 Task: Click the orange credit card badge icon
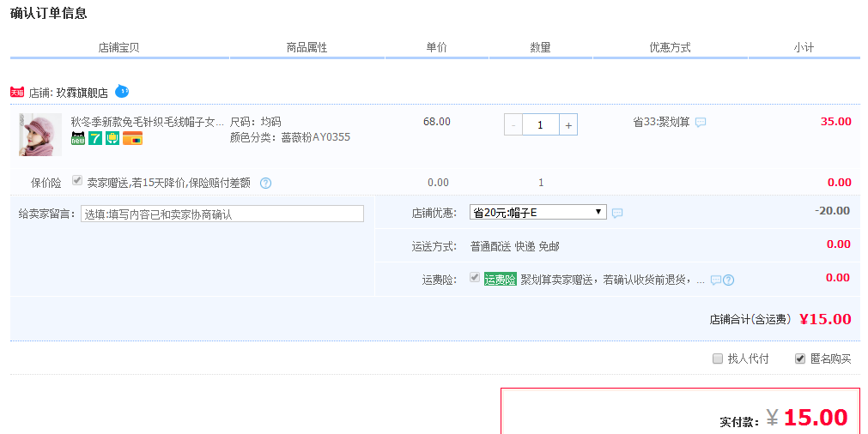(132, 138)
